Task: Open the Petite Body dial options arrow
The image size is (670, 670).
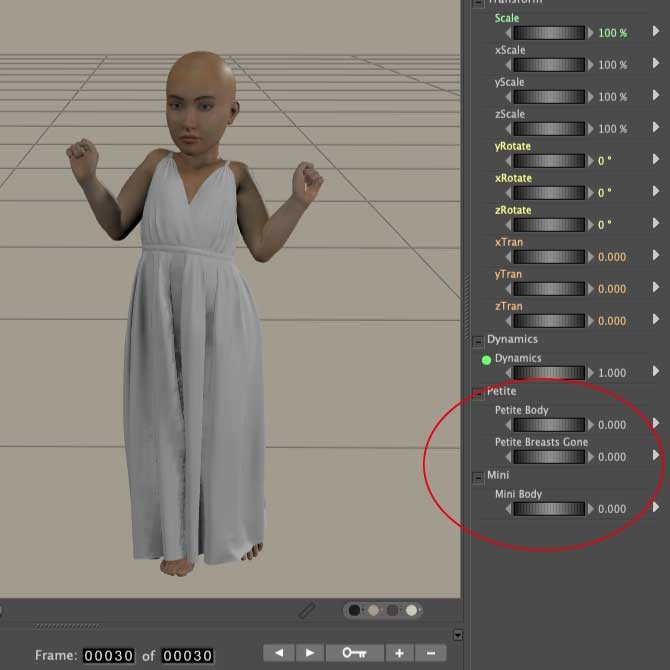Action: [x=656, y=424]
